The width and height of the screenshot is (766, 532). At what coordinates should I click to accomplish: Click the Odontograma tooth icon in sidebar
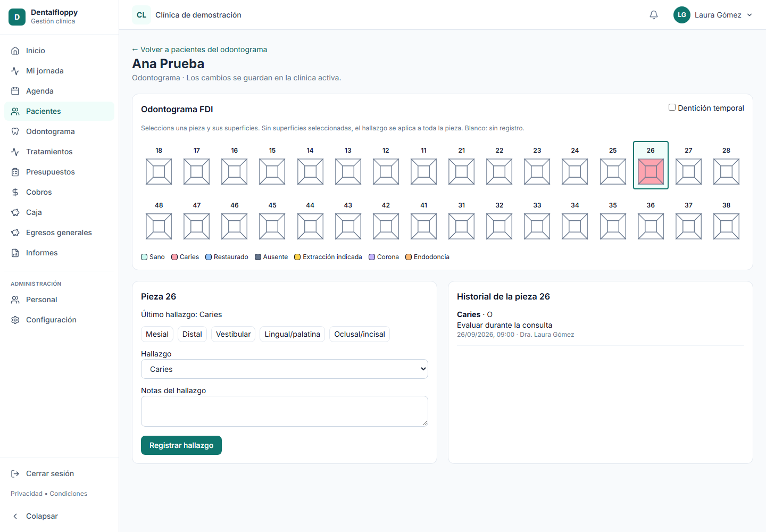(15, 131)
